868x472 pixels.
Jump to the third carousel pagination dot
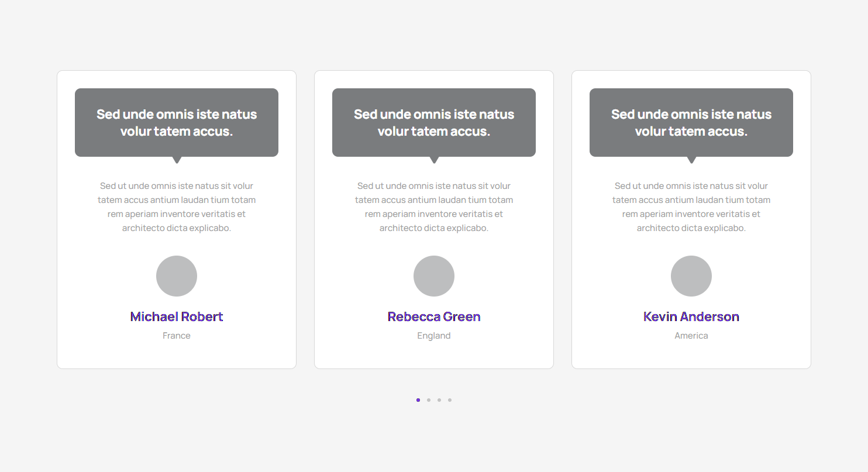[439, 400]
